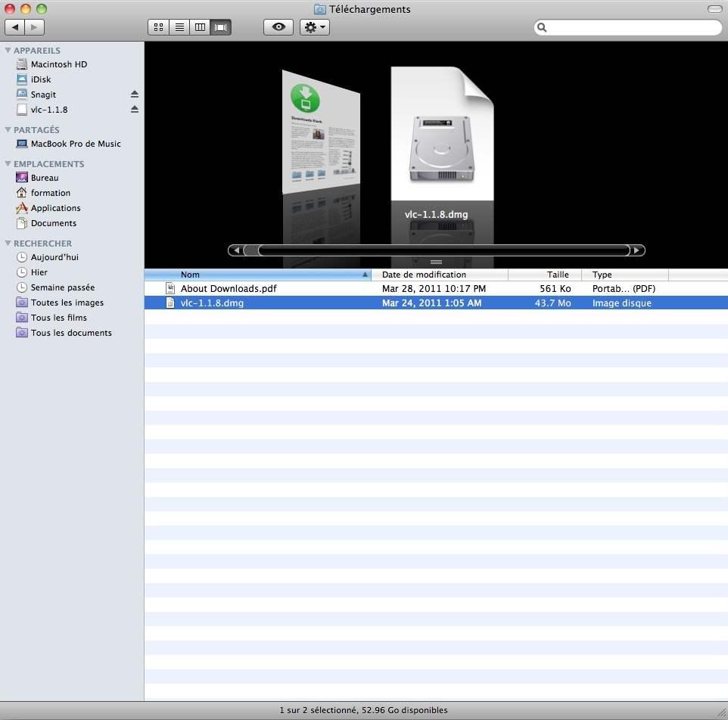This screenshot has height=720, width=728.
Task: Click the search field
Action: 627,27
